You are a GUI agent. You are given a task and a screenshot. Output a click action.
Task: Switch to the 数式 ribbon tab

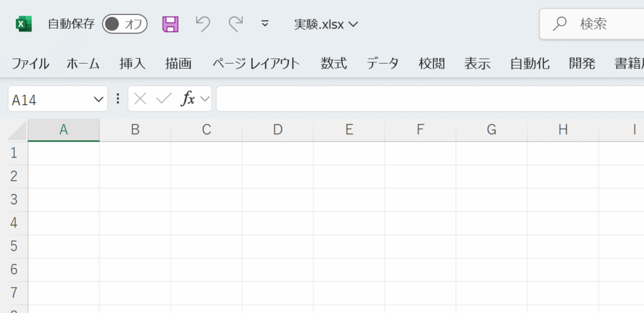coord(333,63)
